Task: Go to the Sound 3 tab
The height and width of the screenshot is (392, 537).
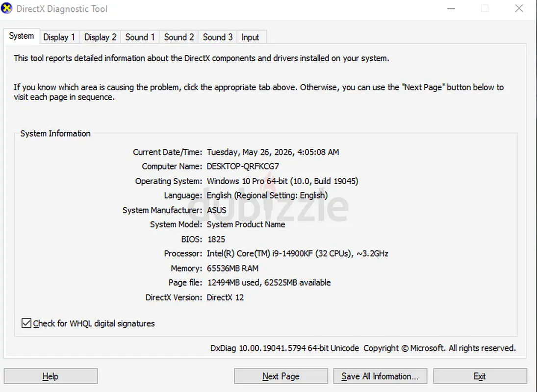Action: pyautogui.click(x=217, y=37)
